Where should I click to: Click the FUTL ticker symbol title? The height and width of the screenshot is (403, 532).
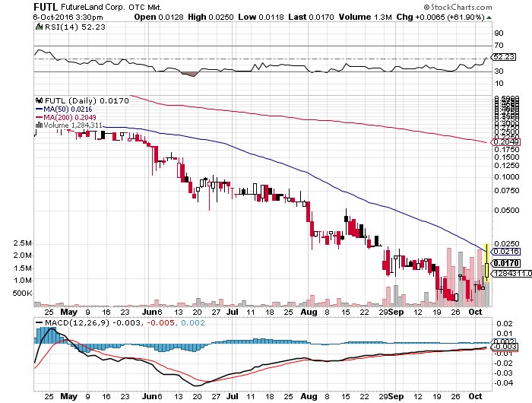pos(46,7)
